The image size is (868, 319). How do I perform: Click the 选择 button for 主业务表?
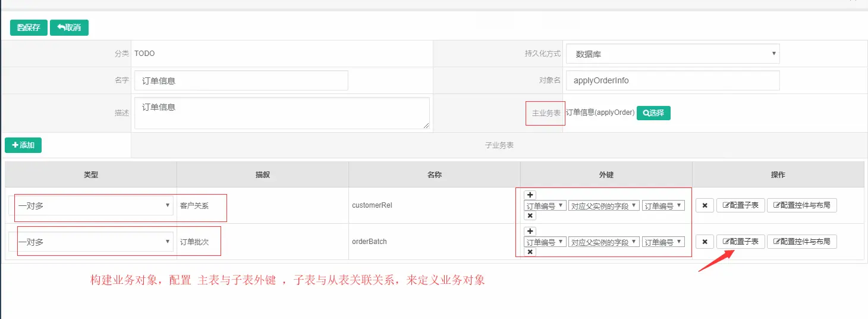tap(653, 112)
